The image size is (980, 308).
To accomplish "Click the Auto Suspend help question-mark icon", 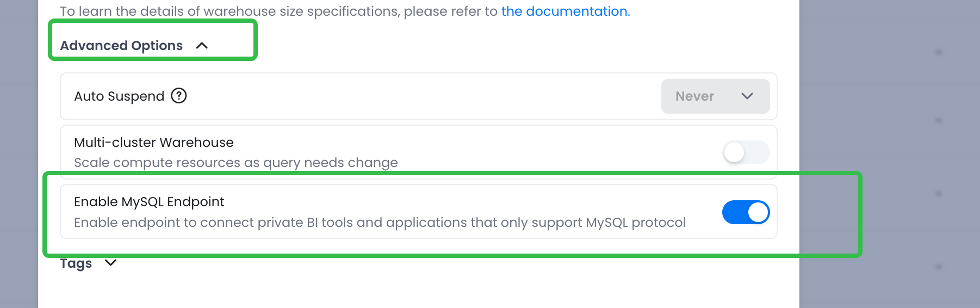I will click(x=179, y=96).
